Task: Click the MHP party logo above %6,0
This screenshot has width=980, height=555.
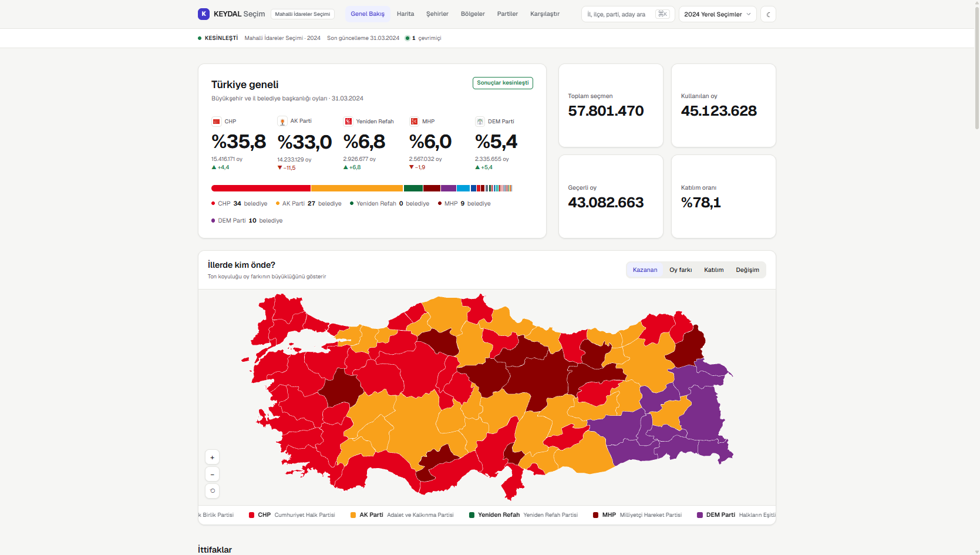Action: 414,122
